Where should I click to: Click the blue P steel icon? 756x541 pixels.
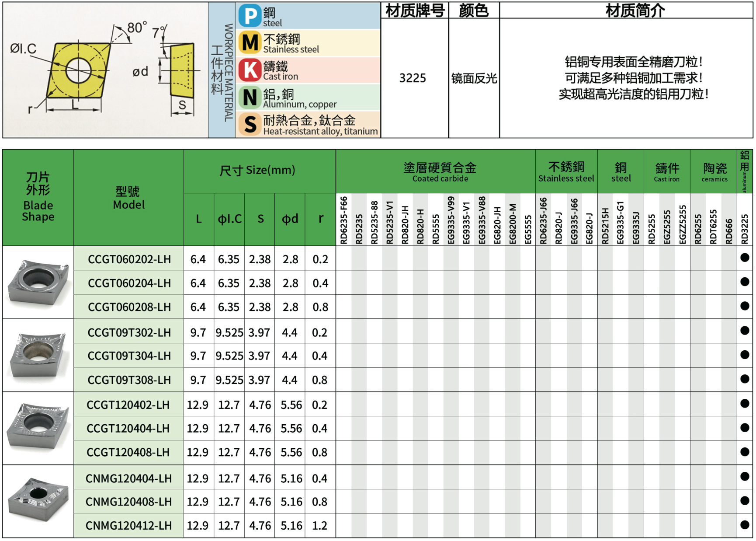[250, 16]
